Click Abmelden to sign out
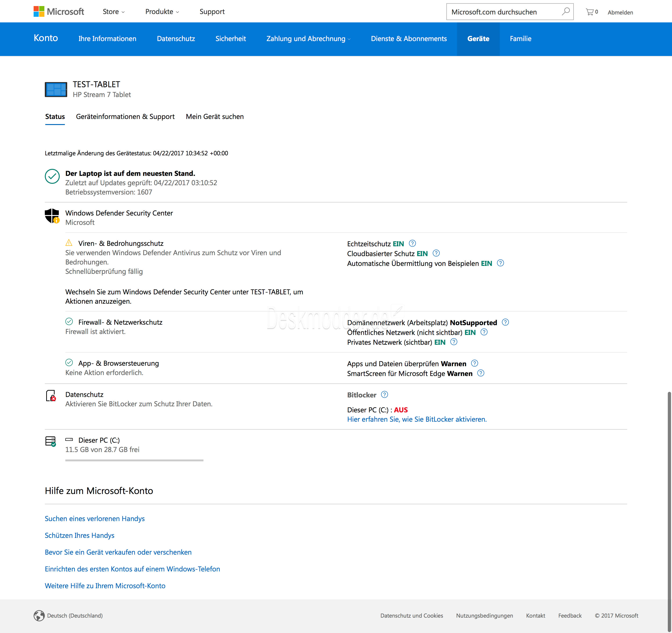 click(x=620, y=13)
